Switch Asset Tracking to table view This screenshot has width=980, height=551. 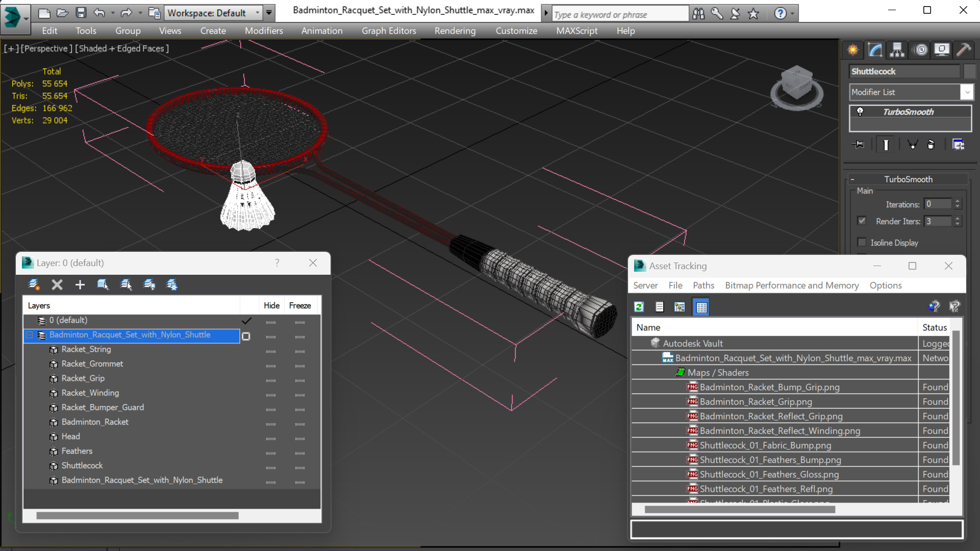tap(701, 307)
